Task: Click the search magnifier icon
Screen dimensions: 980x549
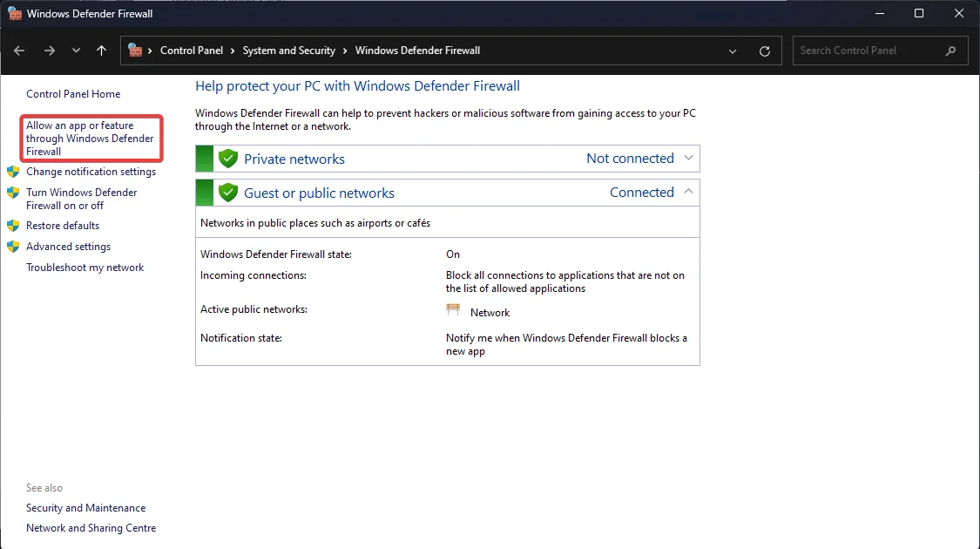Action: pos(950,51)
